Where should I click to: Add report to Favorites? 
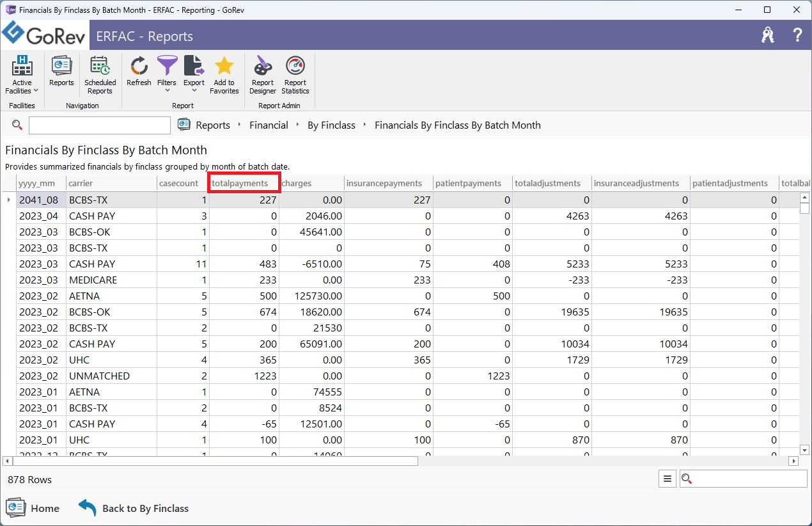(x=224, y=75)
